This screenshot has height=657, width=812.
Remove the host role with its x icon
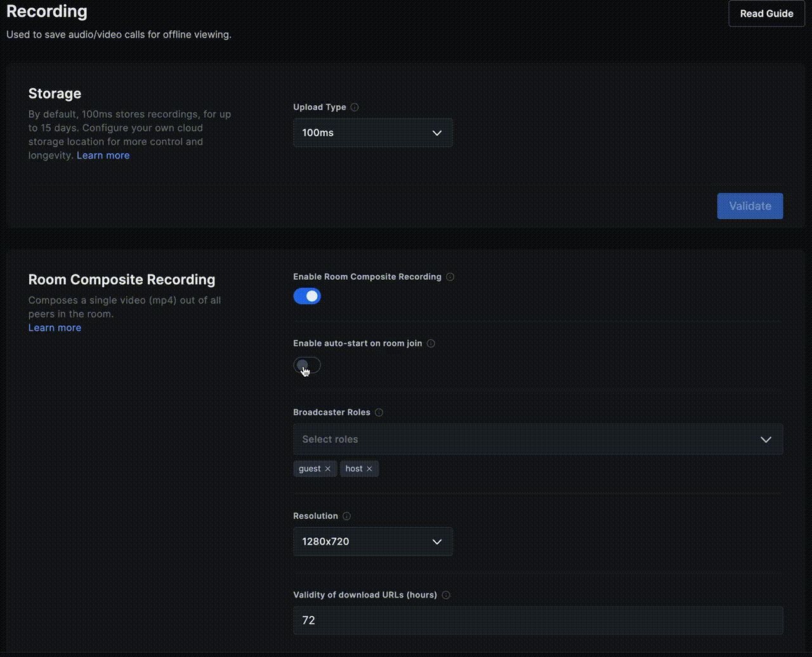369,469
